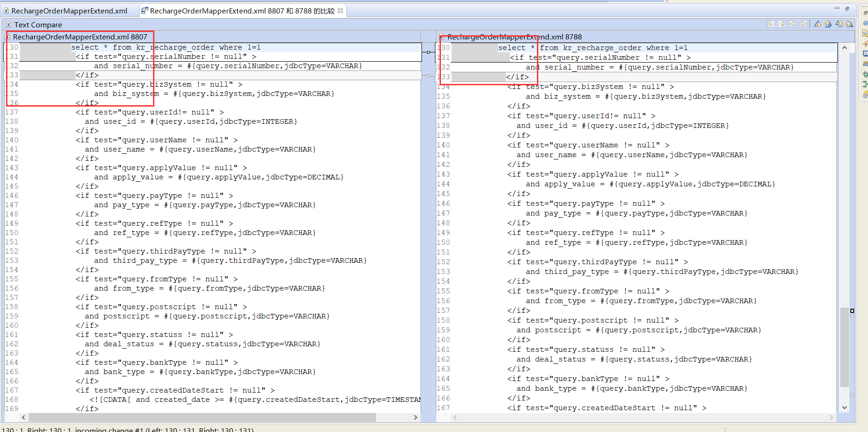Close the comparison tab
Image resolution: width=868 pixels, height=432 pixels.
pos(340,10)
